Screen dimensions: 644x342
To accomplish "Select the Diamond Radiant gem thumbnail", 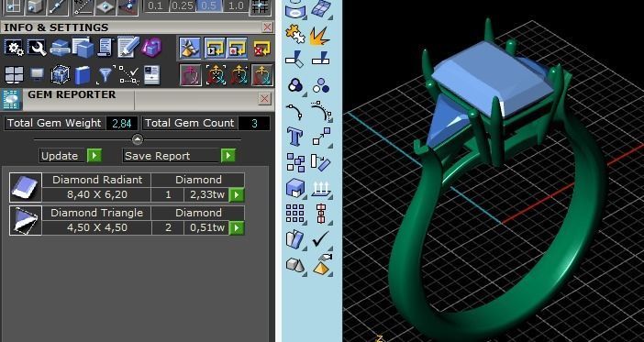I will point(26,187).
